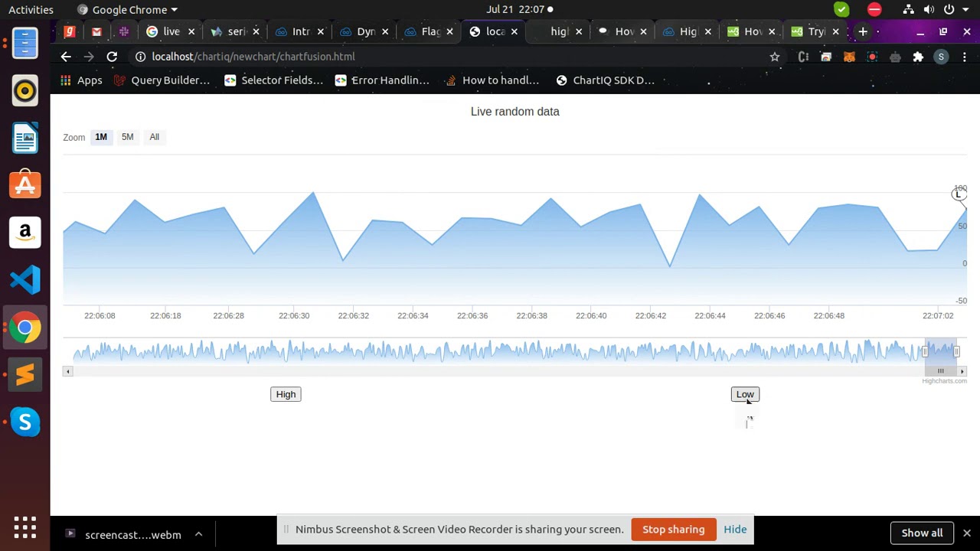The width and height of the screenshot is (980, 551).
Task: Switch to the Gmail pinned tab
Action: tap(96, 31)
